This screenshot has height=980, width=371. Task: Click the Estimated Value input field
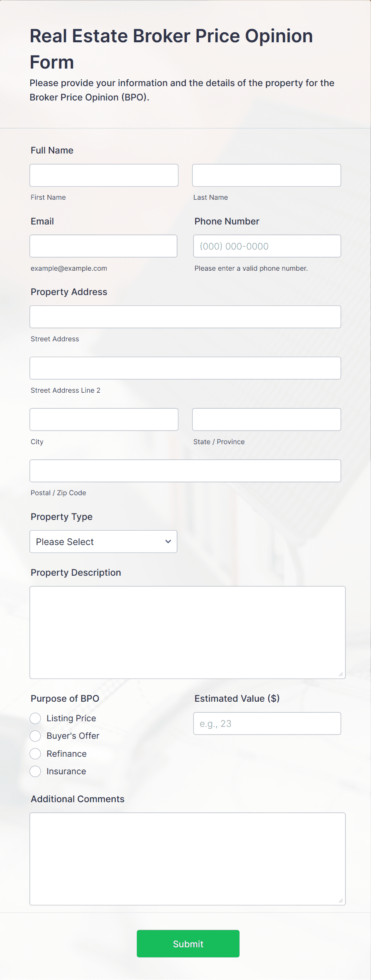[x=267, y=724]
